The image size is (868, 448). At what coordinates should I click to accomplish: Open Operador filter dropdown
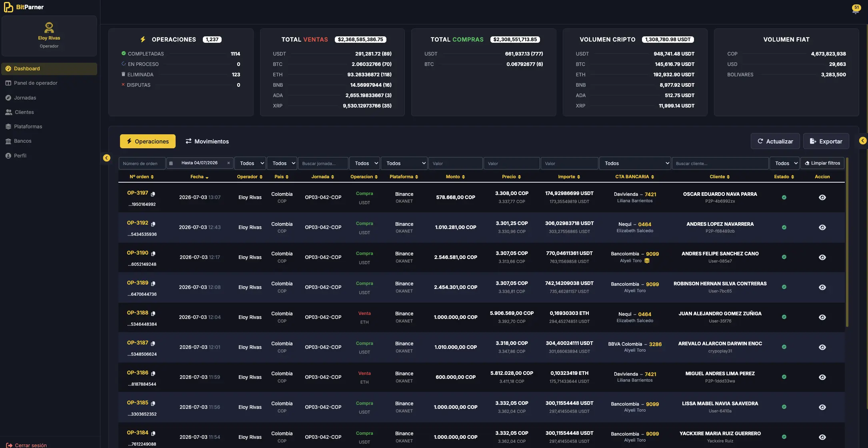250,163
